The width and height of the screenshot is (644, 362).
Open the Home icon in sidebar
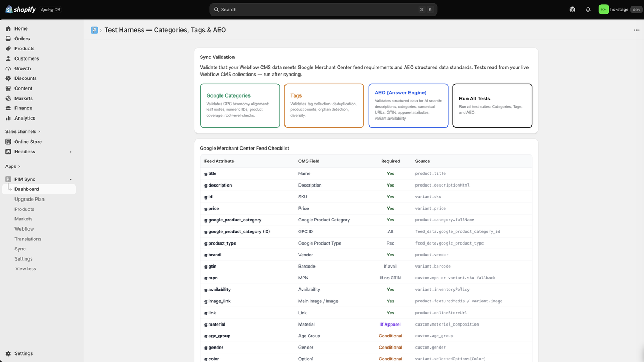[8, 28]
